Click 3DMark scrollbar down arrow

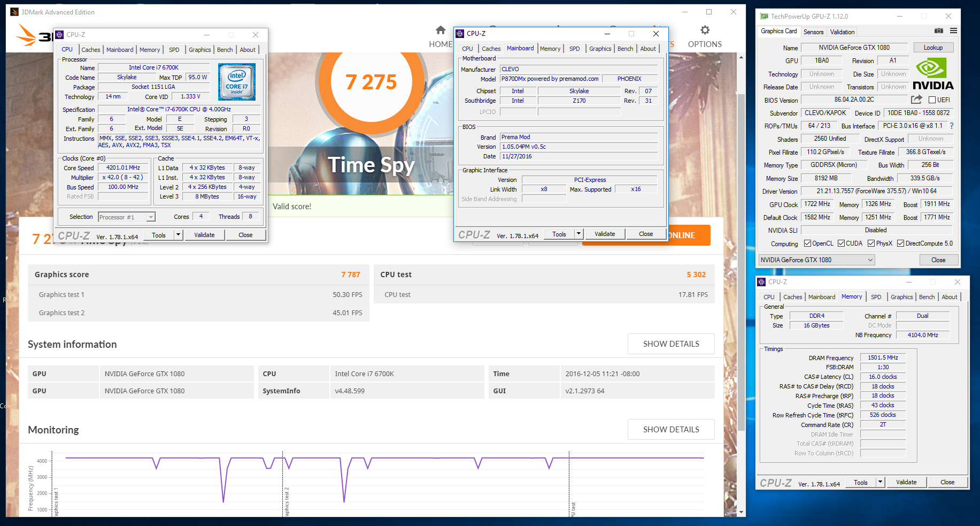tap(741, 512)
